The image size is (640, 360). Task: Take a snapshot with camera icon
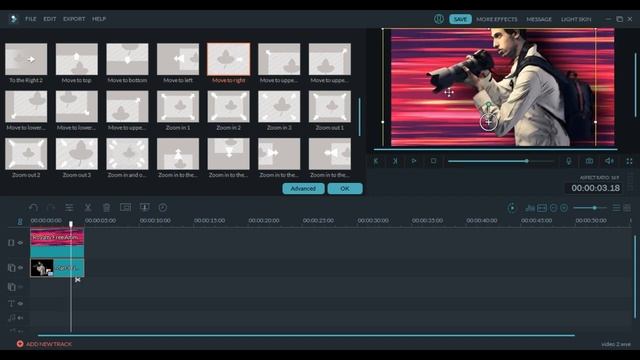click(589, 161)
